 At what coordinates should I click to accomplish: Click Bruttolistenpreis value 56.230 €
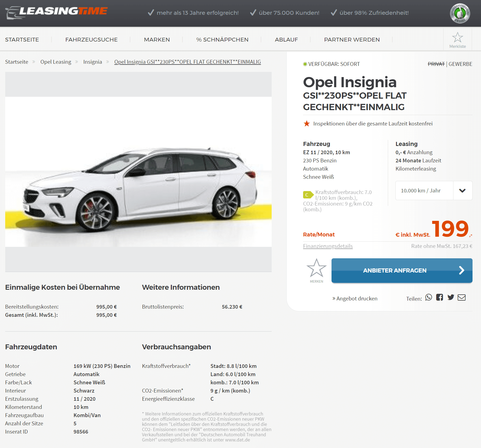(232, 307)
